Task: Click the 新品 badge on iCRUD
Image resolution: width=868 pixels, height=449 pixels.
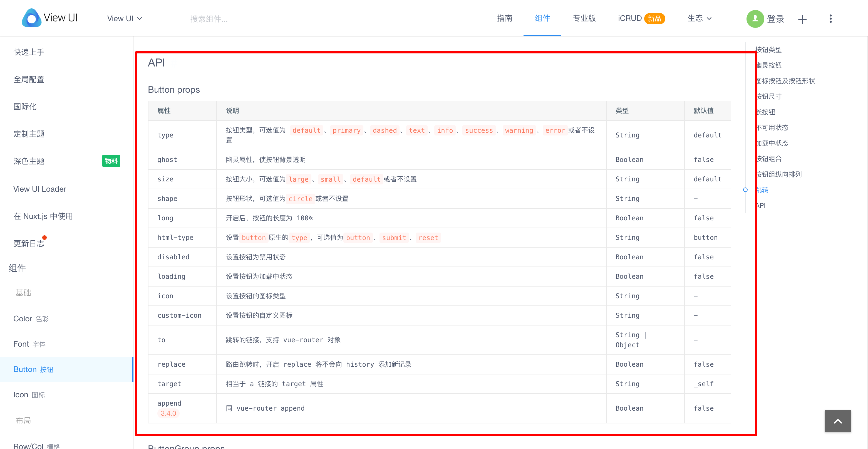Action: tap(655, 19)
